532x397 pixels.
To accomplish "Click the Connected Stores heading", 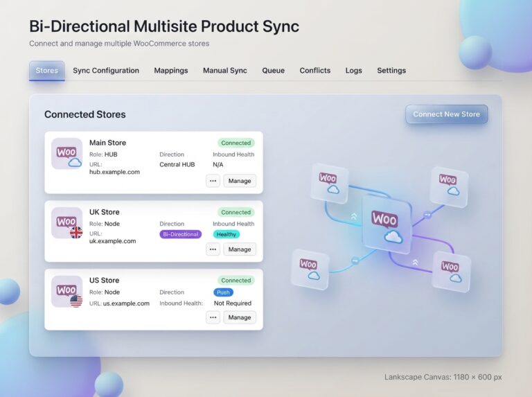I will [85, 114].
